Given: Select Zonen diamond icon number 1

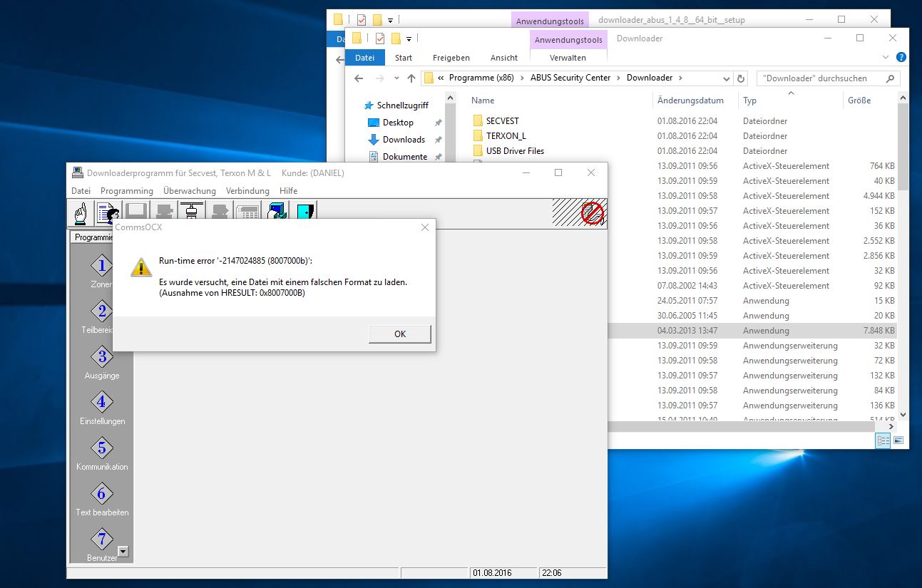Looking at the screenshot, I should (x=101, y=266).
